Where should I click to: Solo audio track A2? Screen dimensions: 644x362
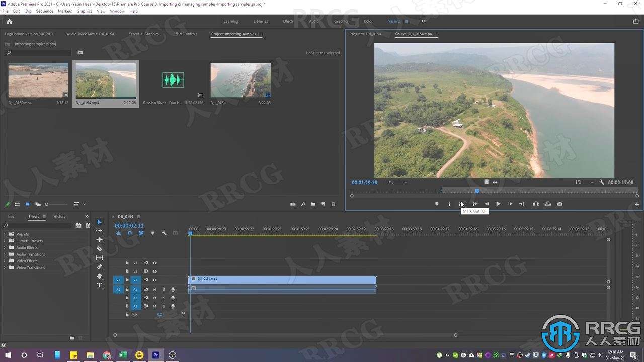click(164, 298)
